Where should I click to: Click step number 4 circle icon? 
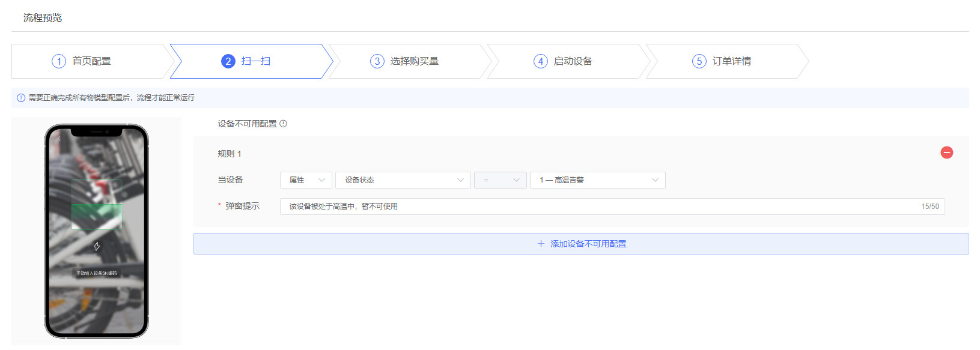pyautogui.click(x=541, y=61)
